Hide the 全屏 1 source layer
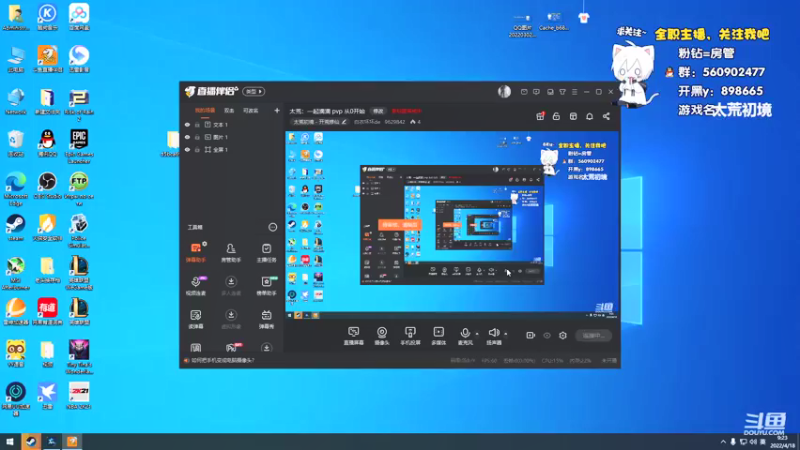The height and width of the screenshot is (450, 800). click(187, 149)
